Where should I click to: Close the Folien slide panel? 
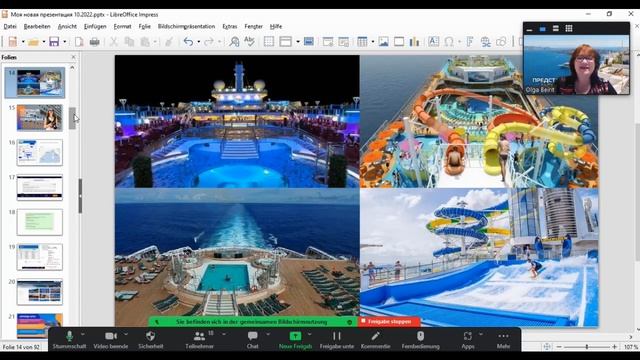click(73, 57)
